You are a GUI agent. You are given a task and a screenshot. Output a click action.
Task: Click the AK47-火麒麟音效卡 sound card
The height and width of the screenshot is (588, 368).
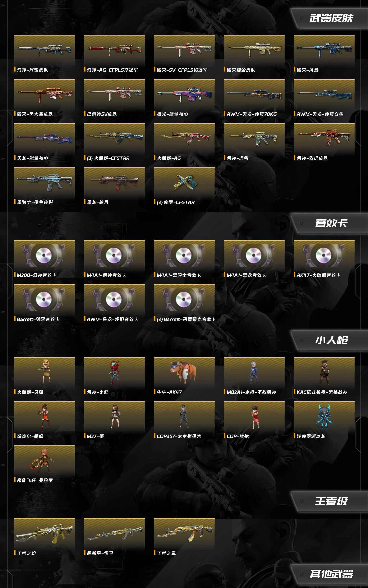pos(324,259)
